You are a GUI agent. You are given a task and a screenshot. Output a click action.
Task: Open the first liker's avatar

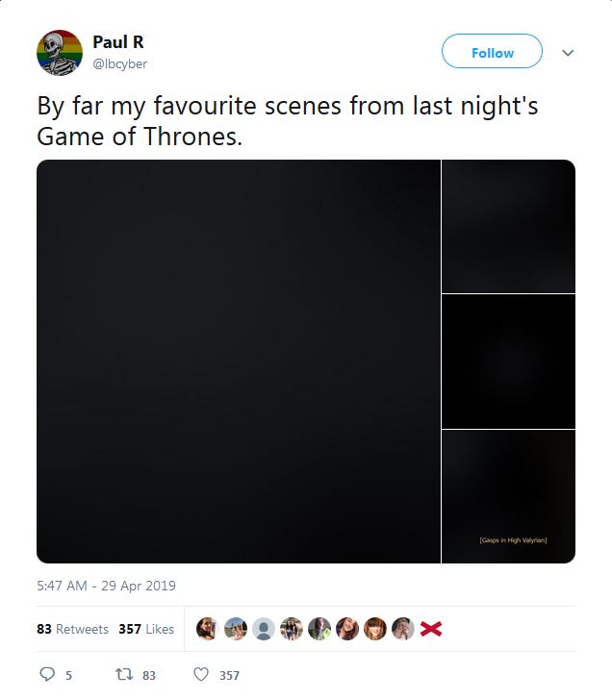point(207,629)
